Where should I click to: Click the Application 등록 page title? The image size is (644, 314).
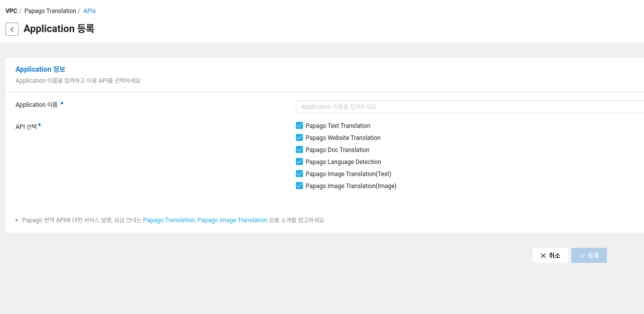coord(59,29)
